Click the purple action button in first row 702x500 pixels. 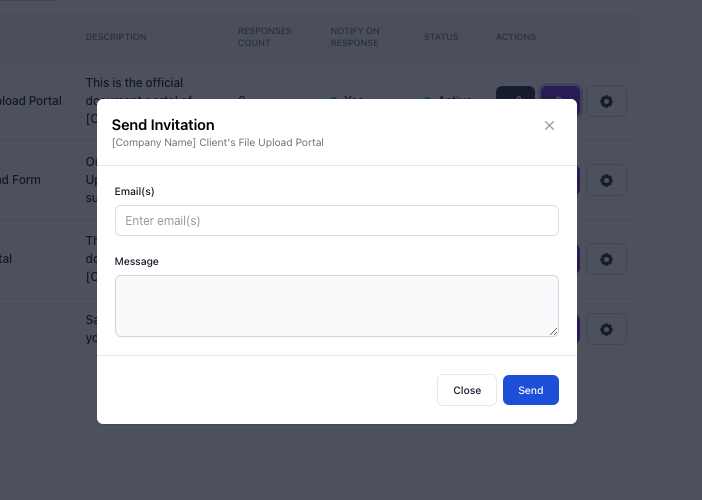point(560,92)
